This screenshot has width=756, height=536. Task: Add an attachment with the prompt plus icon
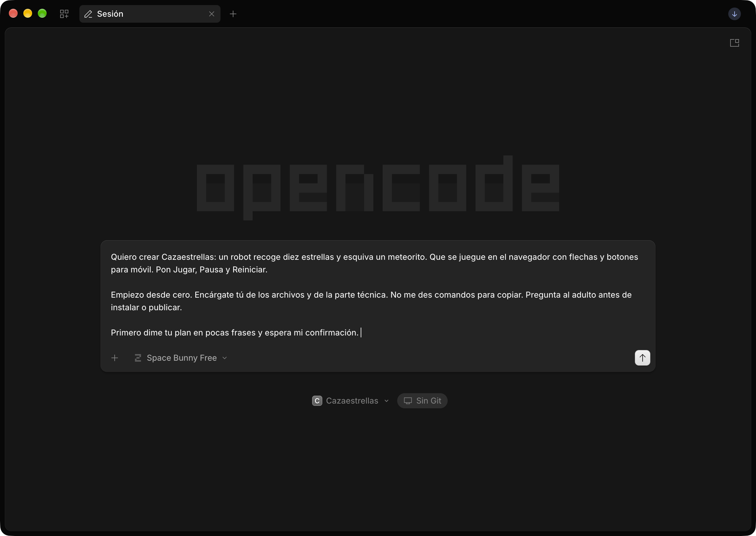tap(115, 358)
